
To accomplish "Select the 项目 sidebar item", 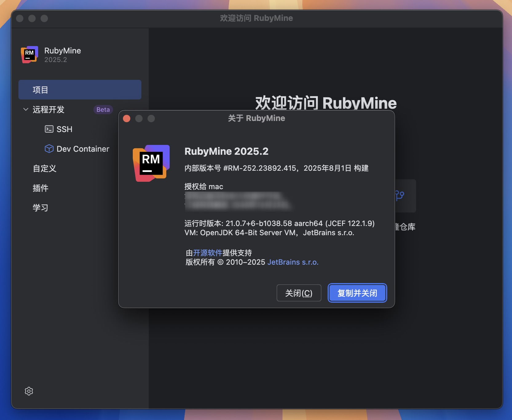I will click(80, 90).
